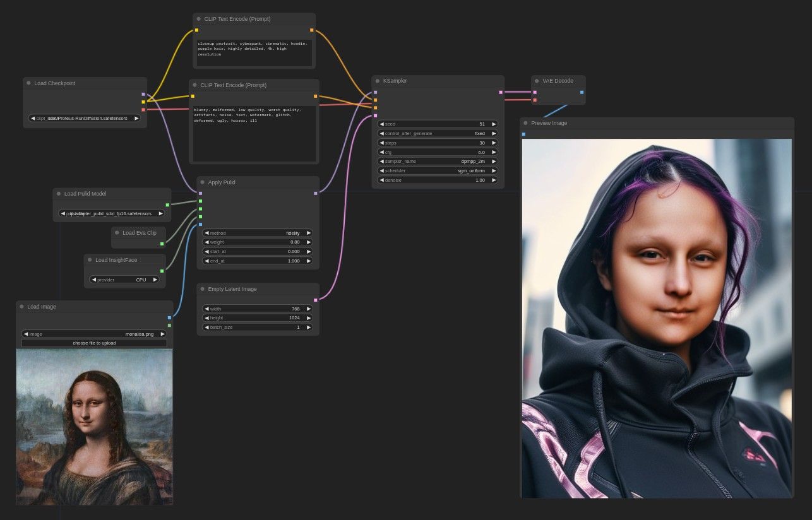The width and height of the screenshot is (812, 520).
Task: Click the Apply Pulid node's collapse dot
Action: pyautogui.click(x=203, y=182)
